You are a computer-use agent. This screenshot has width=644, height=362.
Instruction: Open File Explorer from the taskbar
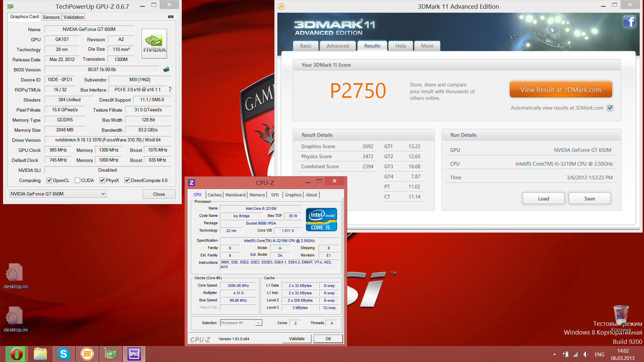(40, 354)
